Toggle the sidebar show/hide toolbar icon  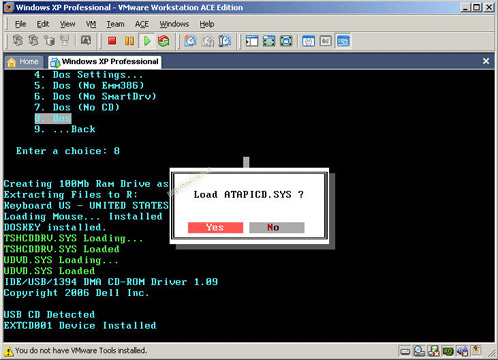[x=252, y=41]
